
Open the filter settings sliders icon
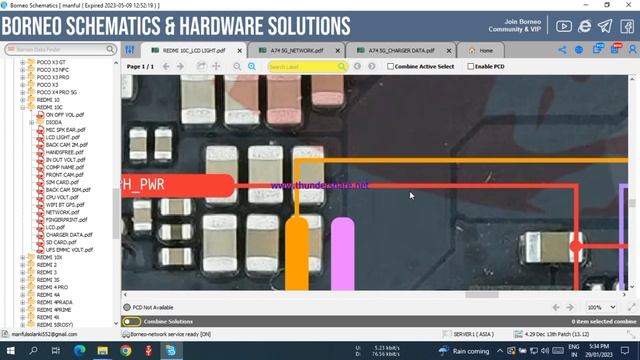[x=130, y=50]
